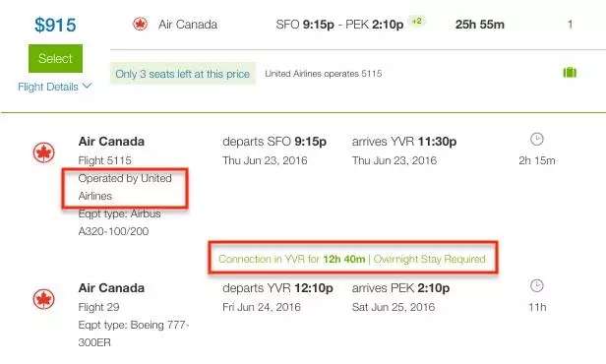The width and height of the screenshot is (606, 364).
Task: Click the Eqpt type Boeing 777-300ER text
Action: pos(134,334)
